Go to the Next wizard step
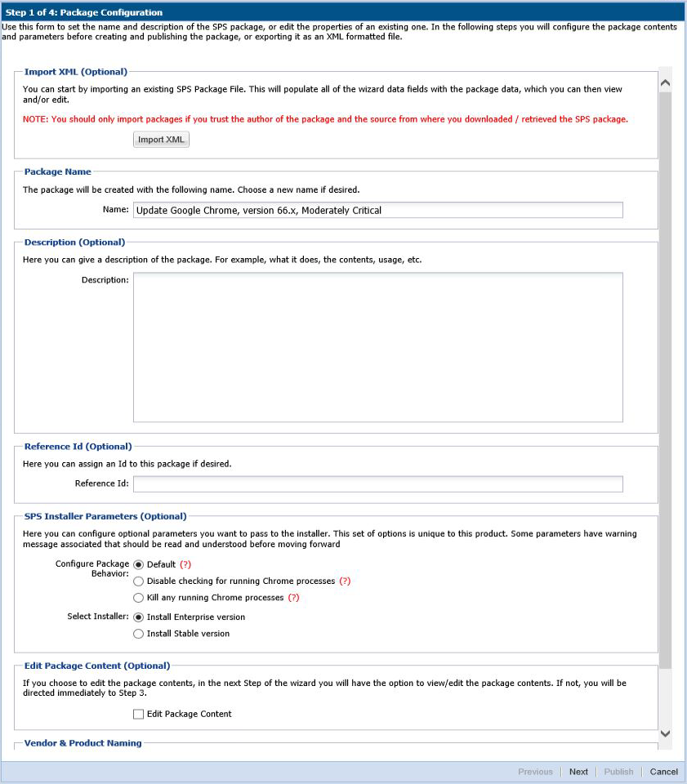687x784 pixels. (578, 772)
